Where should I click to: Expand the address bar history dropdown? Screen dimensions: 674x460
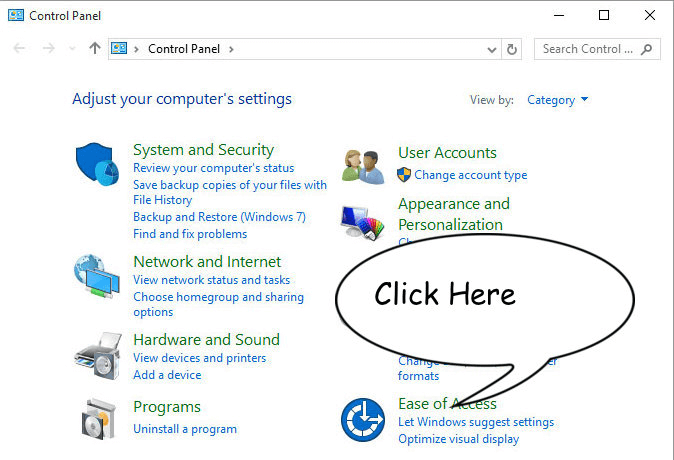click(x=491, y=49)
